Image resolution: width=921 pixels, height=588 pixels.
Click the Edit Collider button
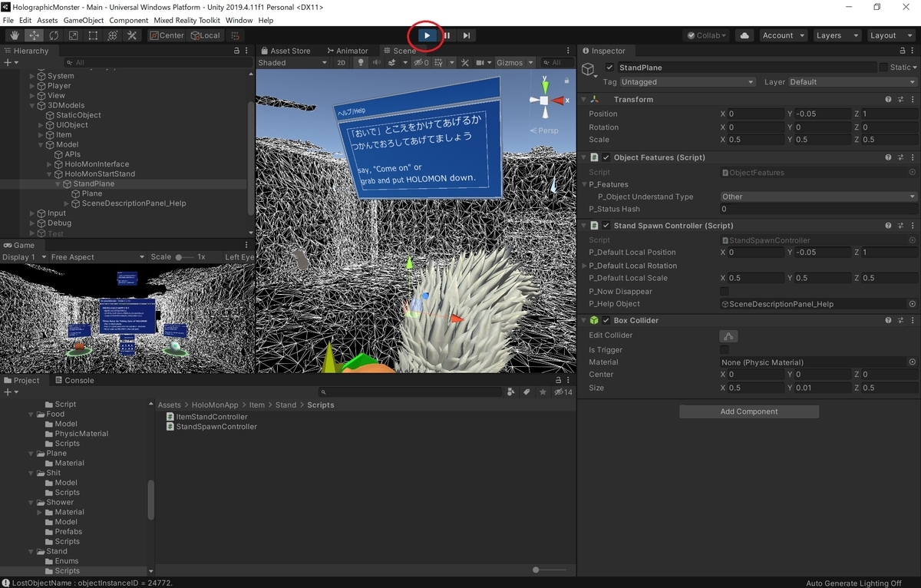(728, 335)
